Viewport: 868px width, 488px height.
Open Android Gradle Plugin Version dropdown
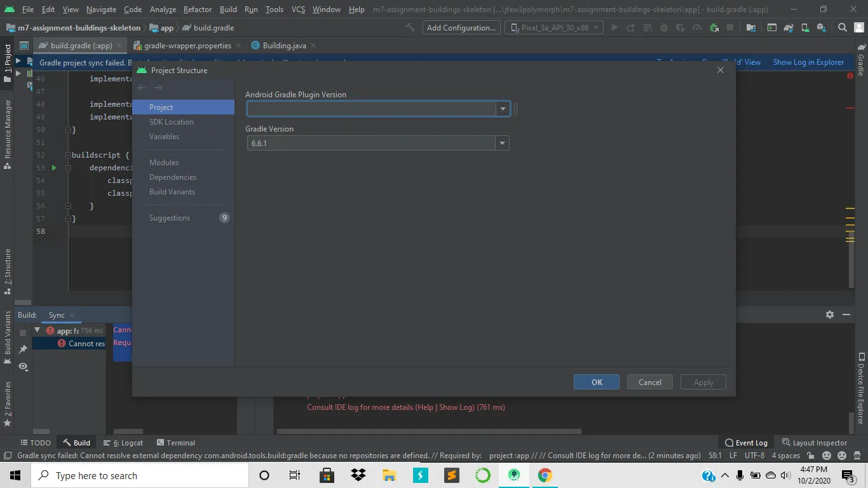[x=503, y=109]
